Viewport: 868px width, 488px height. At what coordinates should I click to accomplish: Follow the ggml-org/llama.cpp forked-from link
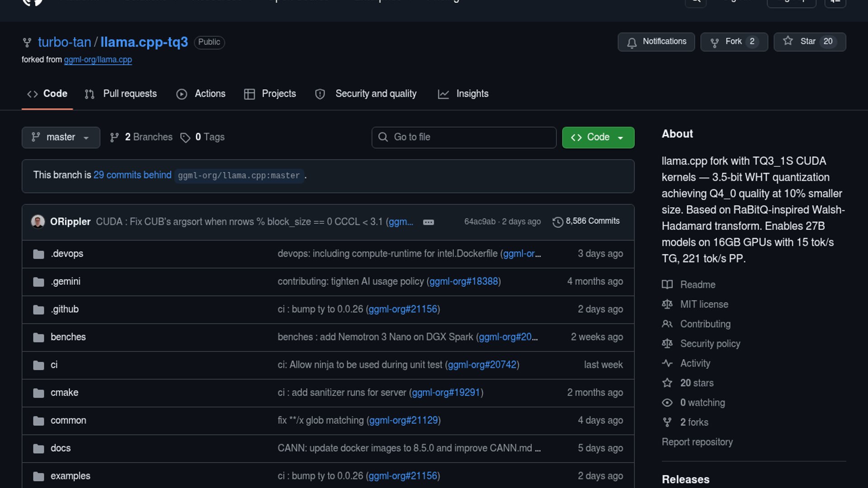(98, 60)
